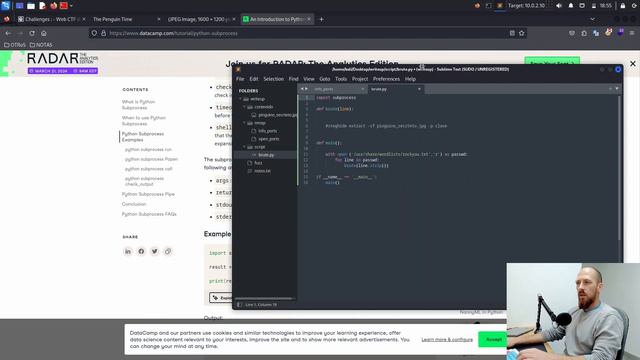Switch to the JPEG Image Firefox tab

[201, 19]
